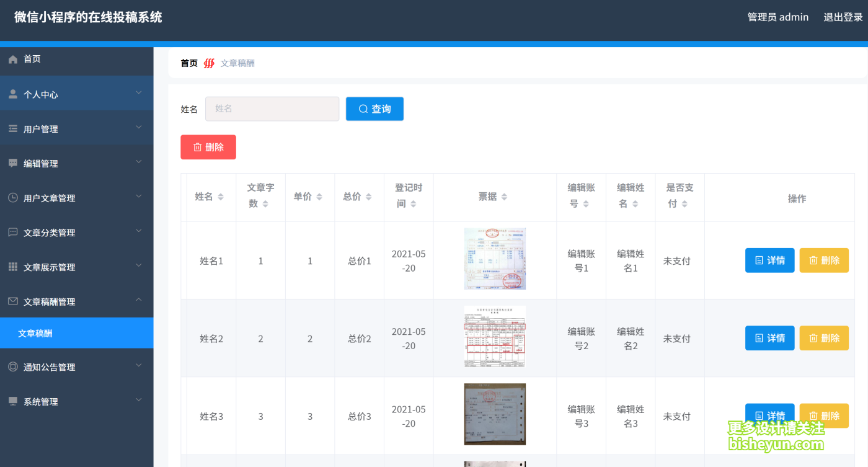Screen dimensions: 868x467
Task: Open the receipt thumbnail for 姓名3
Action: pos(495,414)
